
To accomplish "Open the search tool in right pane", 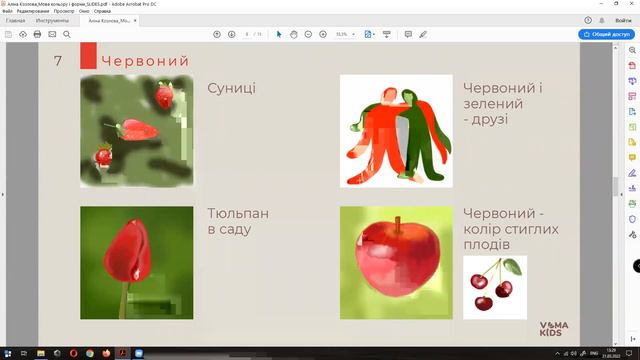I will click(632, 50).
